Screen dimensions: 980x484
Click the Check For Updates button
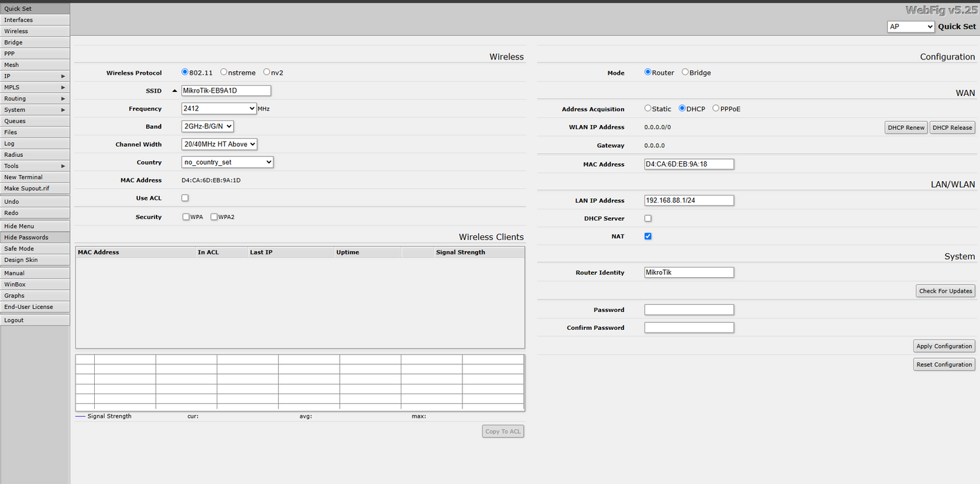click(x=945, y=291)
